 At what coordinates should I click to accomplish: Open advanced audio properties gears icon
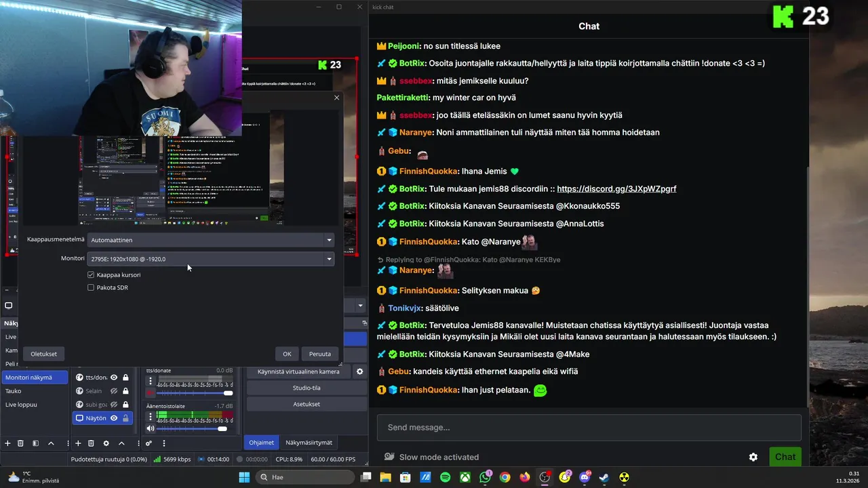coord(149,443)
